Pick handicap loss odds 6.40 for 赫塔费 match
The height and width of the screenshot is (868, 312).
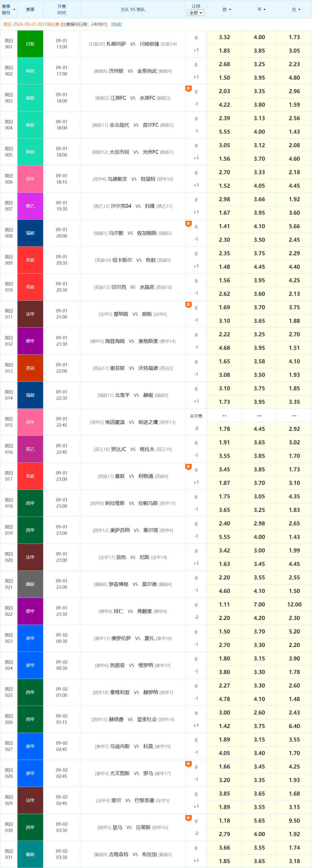[294, 726]
